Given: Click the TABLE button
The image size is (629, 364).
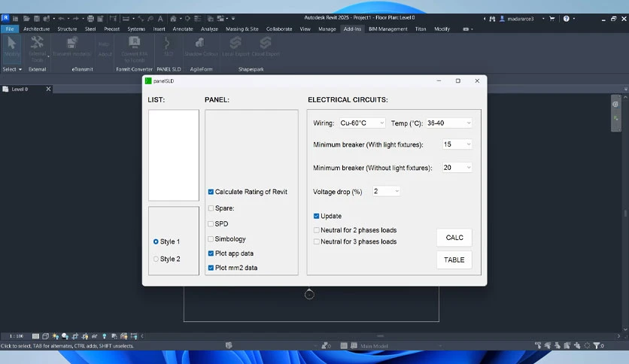Looking at the screenshot, I should [x=454, y=259].
